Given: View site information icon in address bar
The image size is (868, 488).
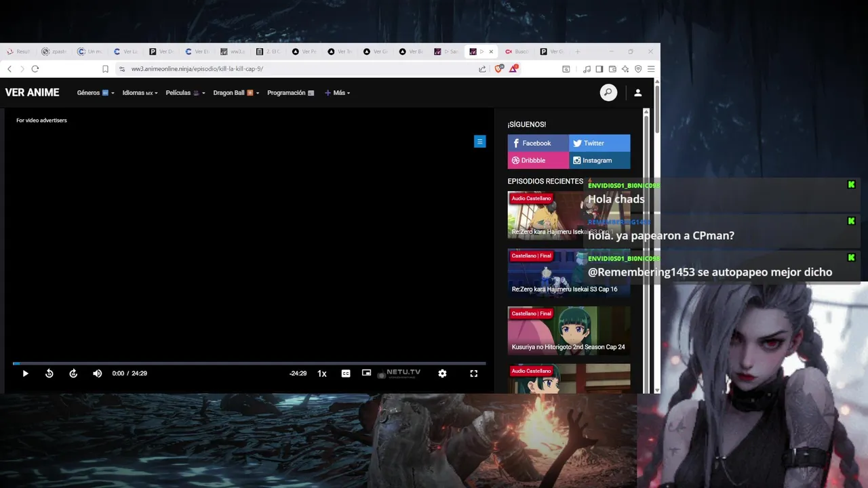Looking at the screenshot, I should pos(121,68).
